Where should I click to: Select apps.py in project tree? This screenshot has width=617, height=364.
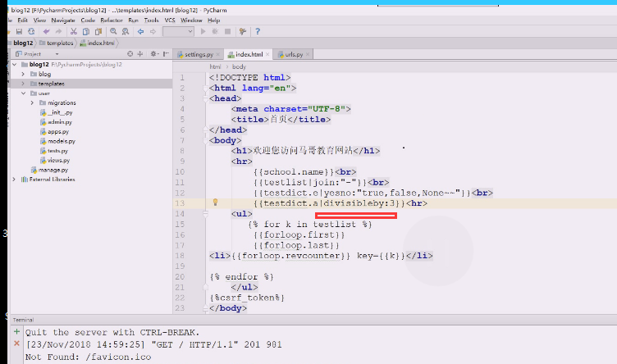pyautogui.click(x=54, y=132)
